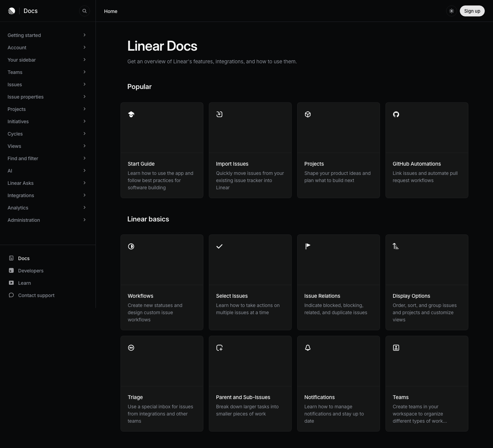The height and width of the screenshot is (448, 493).
Task: Toggle light theme with sun icon
Action: coord(452,11)
